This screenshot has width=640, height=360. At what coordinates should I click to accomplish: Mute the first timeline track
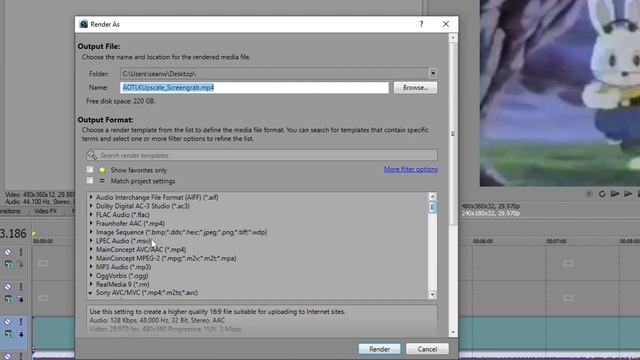pos(8,252)
